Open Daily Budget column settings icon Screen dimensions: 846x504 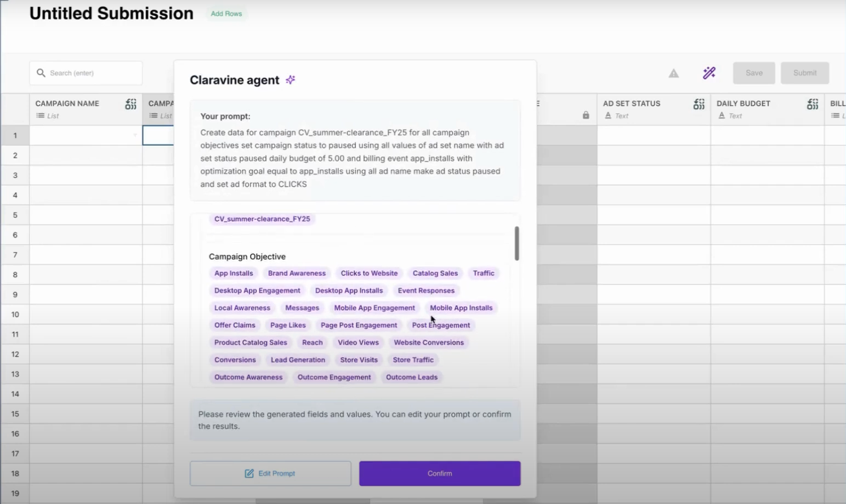[x=812, y=104]
